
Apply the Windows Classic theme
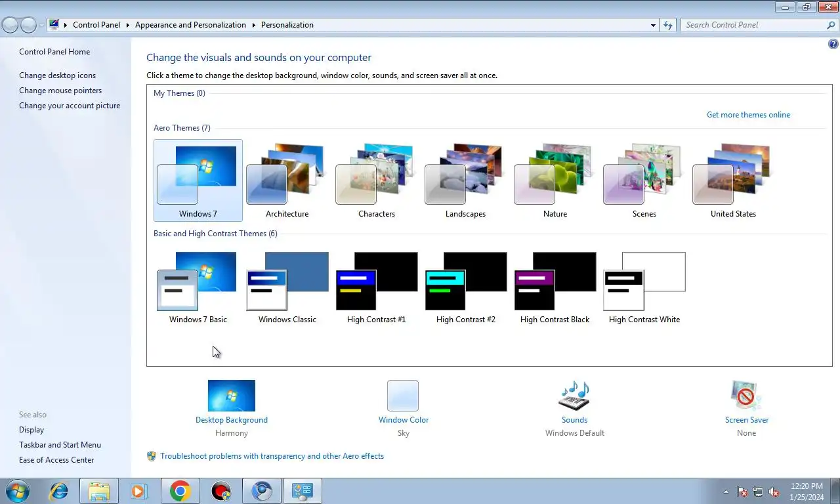(x=287, y=287)
